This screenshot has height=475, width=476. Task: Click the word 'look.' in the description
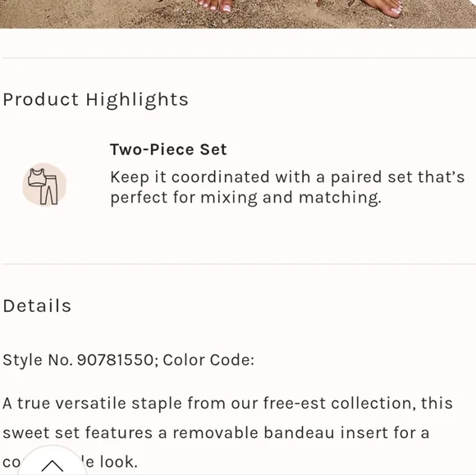(x=119, y=462)
